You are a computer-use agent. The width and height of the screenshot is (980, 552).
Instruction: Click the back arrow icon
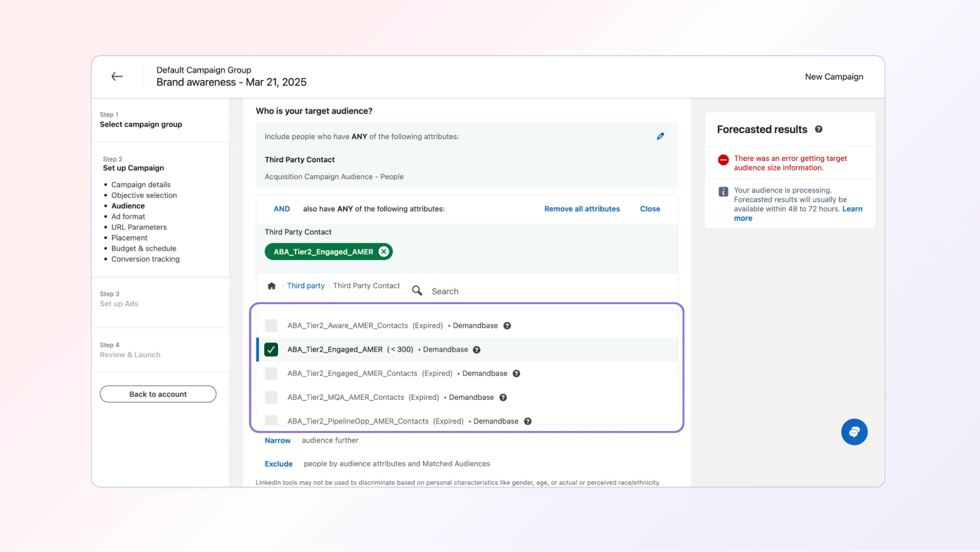117,77
